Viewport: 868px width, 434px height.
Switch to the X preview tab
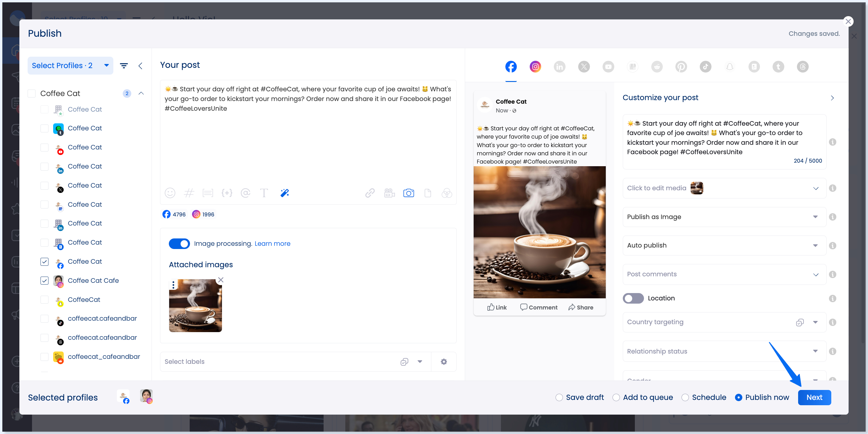click(584, 67)
